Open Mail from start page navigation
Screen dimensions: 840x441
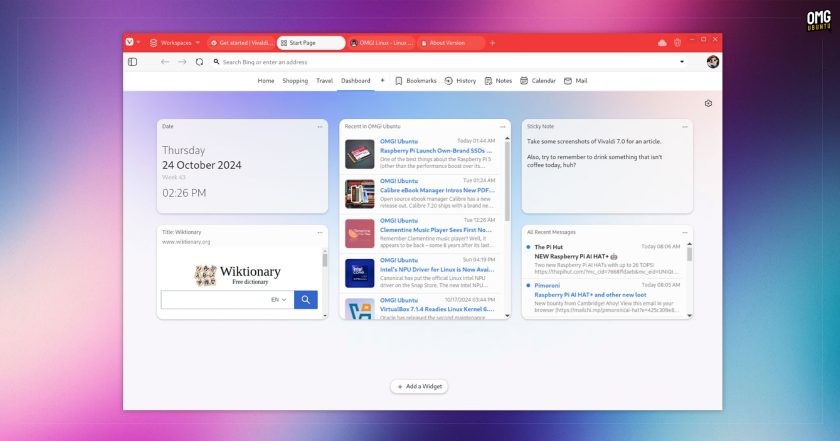[x=576, y=81]
